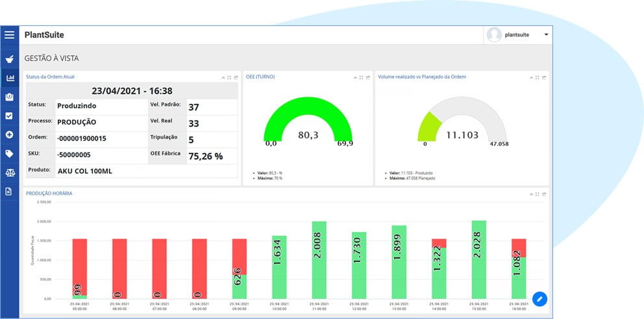Open the checkmark tasks sidebar icon
Screen dimensions: 644x319
pos(10,115)
